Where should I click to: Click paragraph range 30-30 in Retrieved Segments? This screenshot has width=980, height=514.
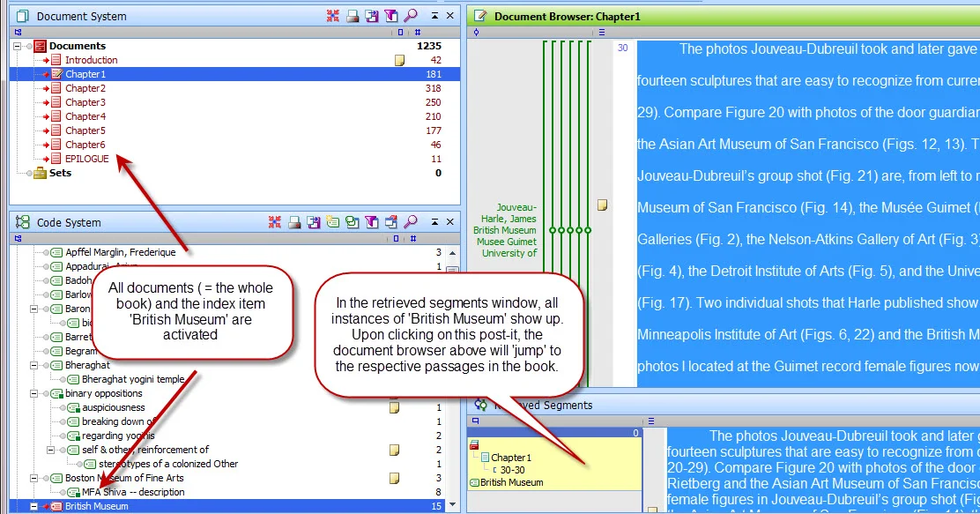tap(513, 470)
